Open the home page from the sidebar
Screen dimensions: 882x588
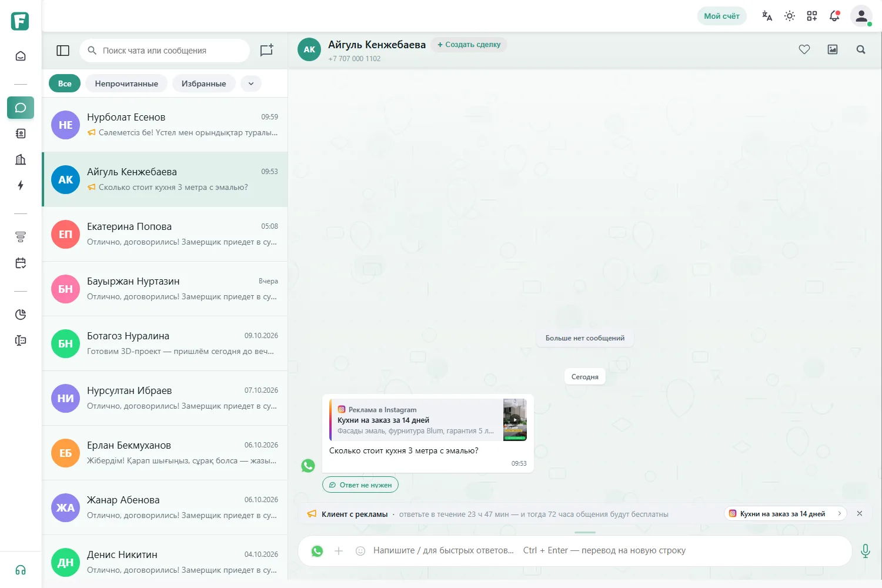click(21, 56)
